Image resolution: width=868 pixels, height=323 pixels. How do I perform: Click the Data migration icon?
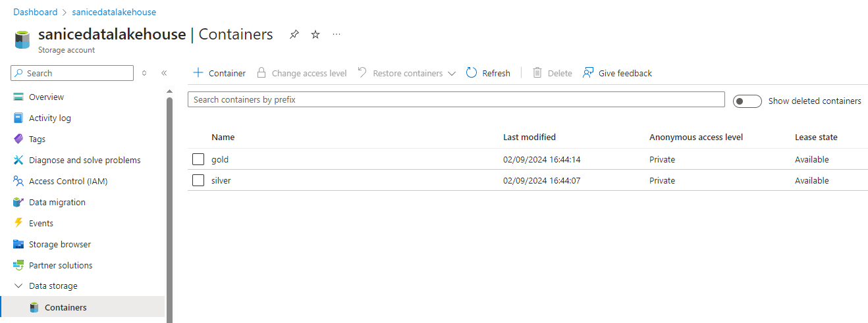point(18,203)
